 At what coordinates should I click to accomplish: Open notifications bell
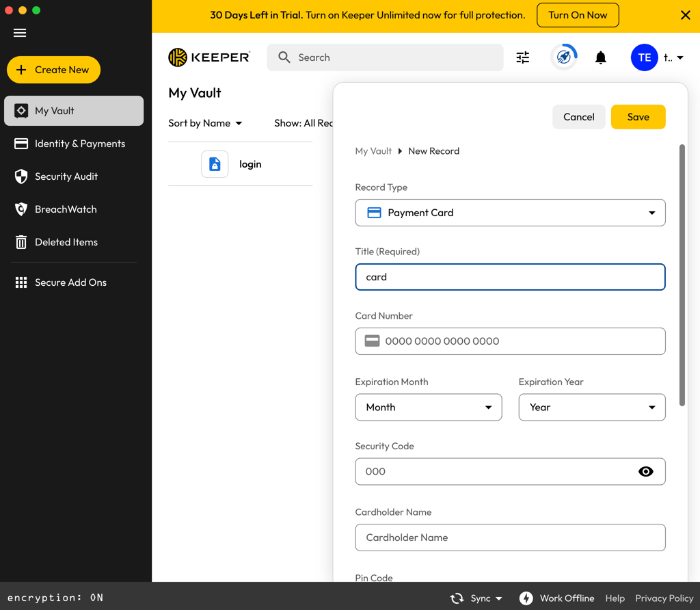pyautogui.click(x=601, y=57)
